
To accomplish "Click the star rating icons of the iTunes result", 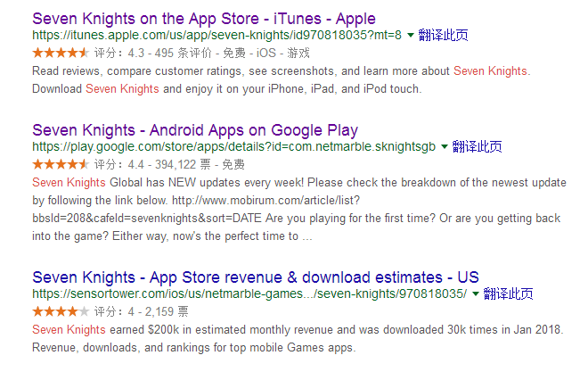I will click(60, 53).
